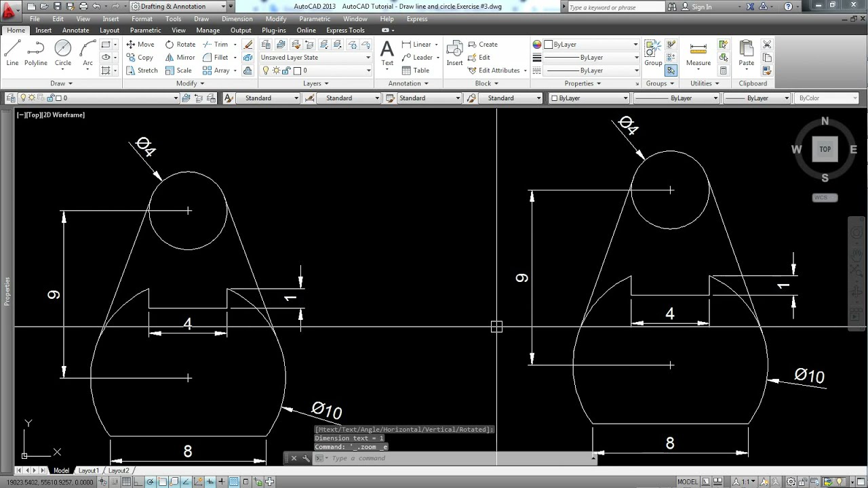Expand the Annotation panel
The width and height of the screenshot is (868, 488).
tap(408, 83)
